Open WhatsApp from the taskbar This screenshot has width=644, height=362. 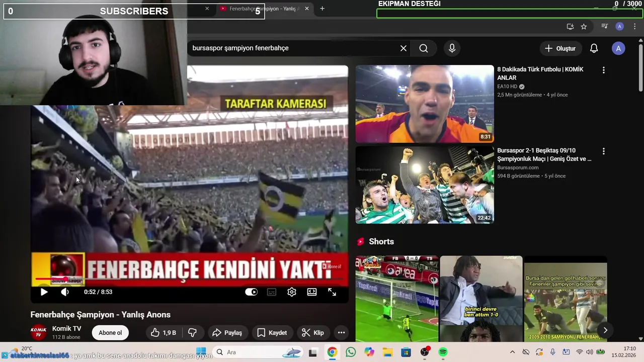coord(351,352)
